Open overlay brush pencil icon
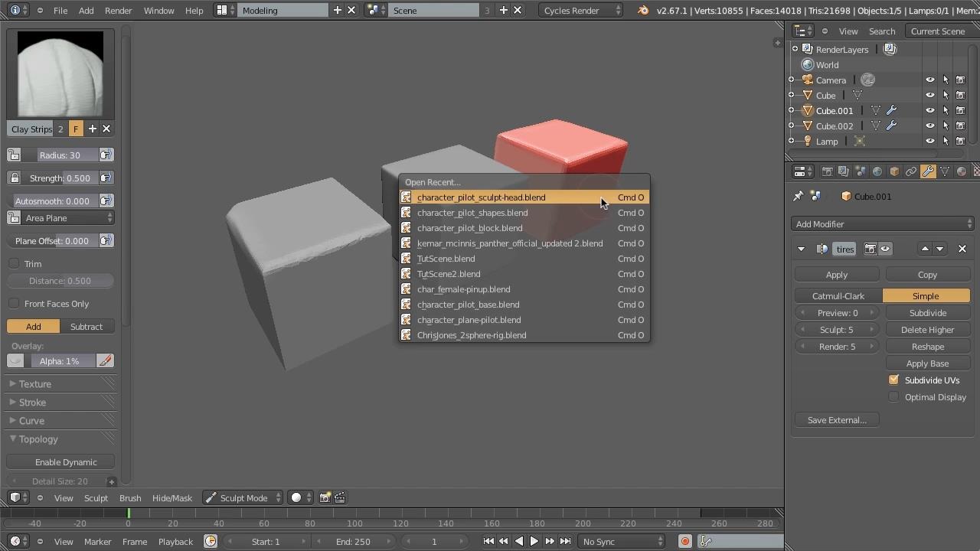Screen dimensions: 980x551 click(x=105, y=360)
